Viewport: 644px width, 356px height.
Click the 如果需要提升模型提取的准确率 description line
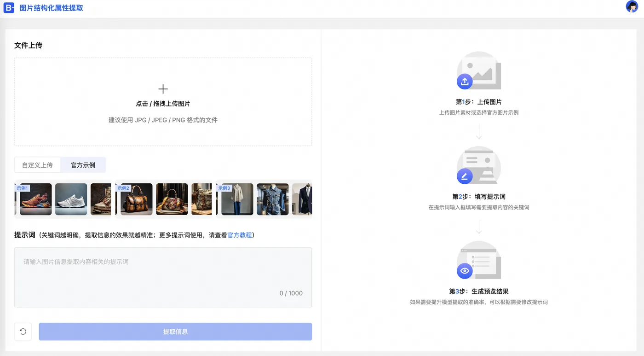pos(479,303)
